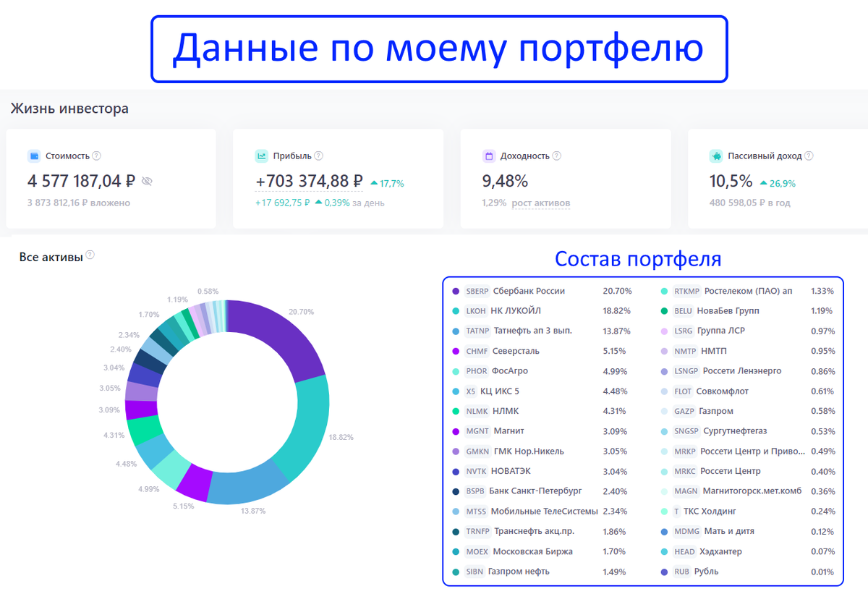Select the Банк Санкт-Петербург legend row
Image resolution: width=868 pixels, height=594 pixels.
[542, 491]
